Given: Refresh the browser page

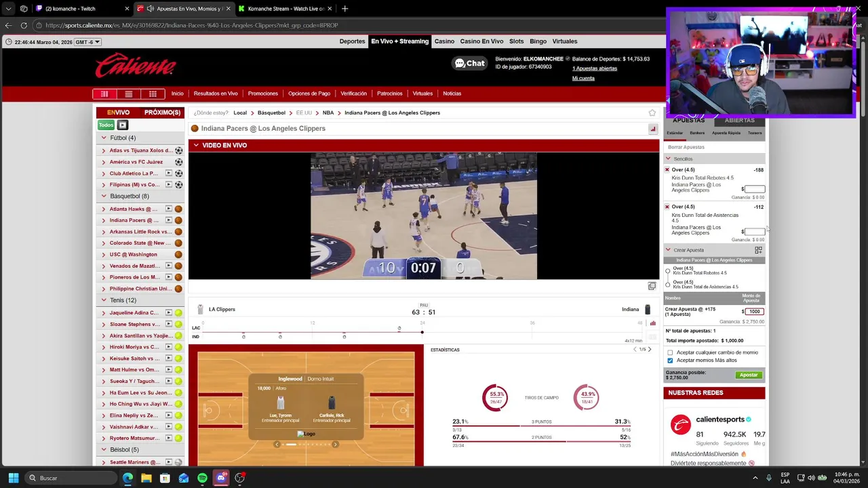Looking at the screenshot, I should pos(24,25).
